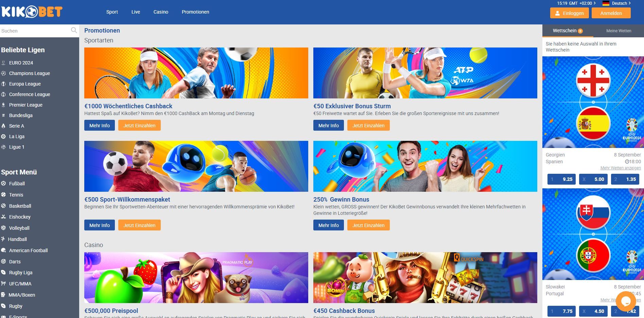Click the Eishockey sport icon
Viewport: 644px width, 318px height.
coord(3,217)
